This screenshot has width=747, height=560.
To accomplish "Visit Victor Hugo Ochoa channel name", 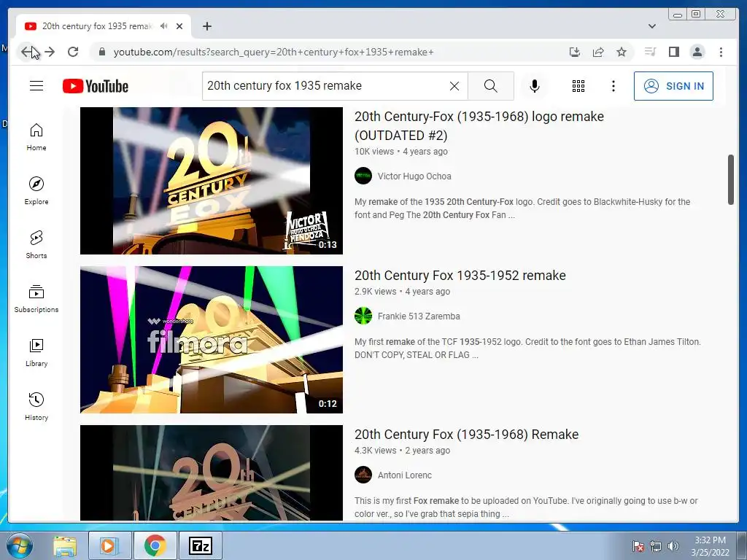I will point(414,176).
